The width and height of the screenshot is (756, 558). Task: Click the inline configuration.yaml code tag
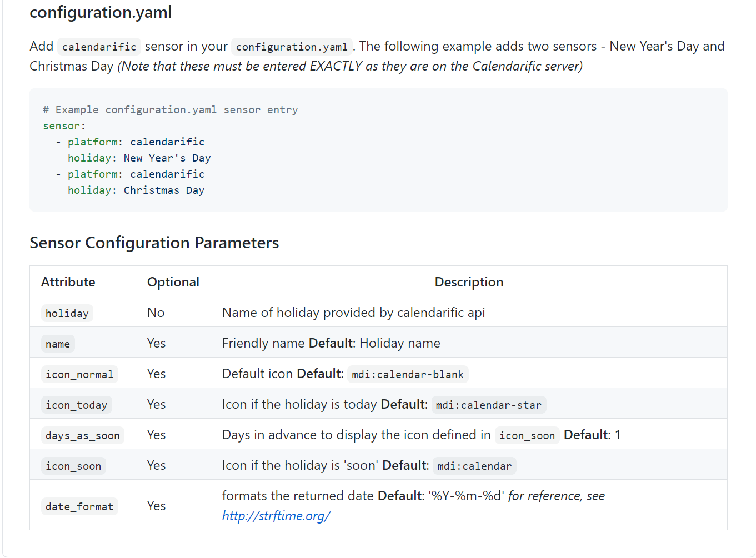[x=292, y=47]
